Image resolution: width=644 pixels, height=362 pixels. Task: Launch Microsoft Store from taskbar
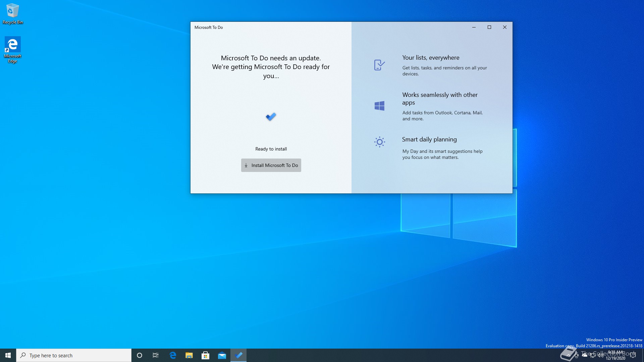[206, 355]
